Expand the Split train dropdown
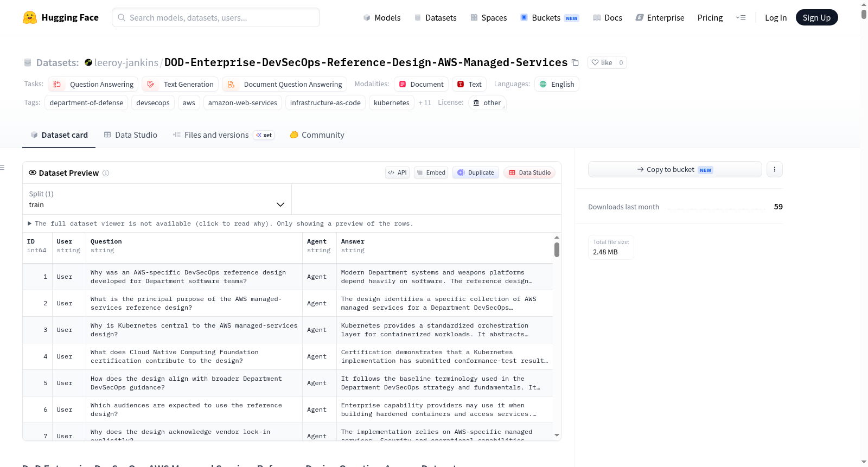868x467 pixels. click(x=157, y=199)
